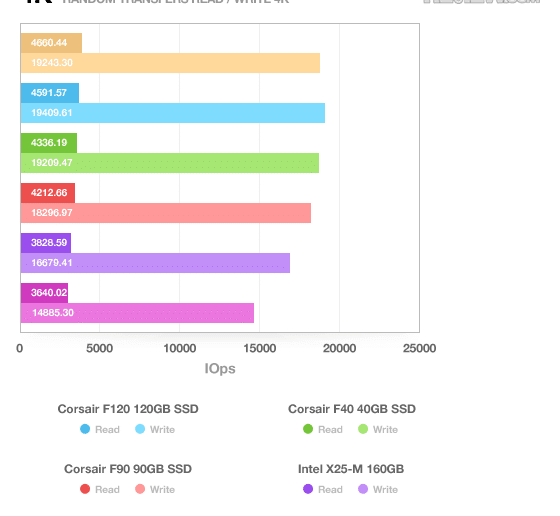Screen dimensions: 560x516
Task: Click Corsair F90 Read legend dot
Action: click(x=85, y=489)
